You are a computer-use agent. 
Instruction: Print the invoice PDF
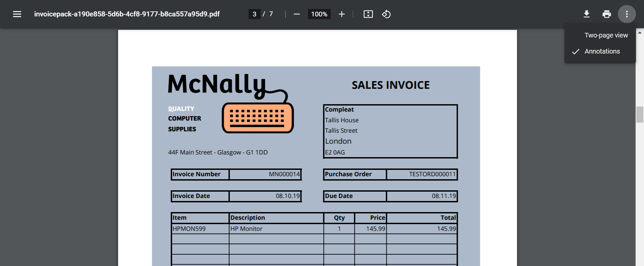pyautogui.click(x=607, y=14)
